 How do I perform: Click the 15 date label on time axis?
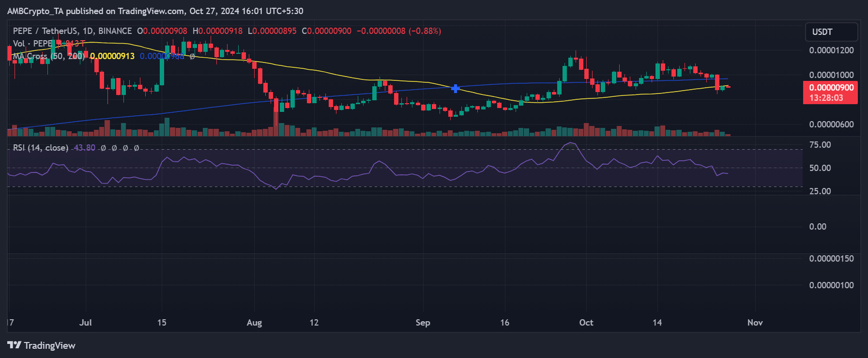(162, 323)
